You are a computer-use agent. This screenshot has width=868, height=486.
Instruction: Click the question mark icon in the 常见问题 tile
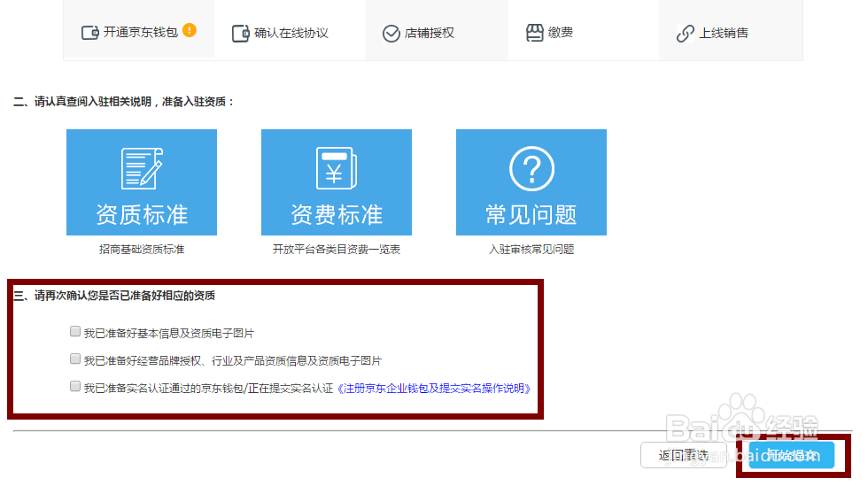coord(531,168)
